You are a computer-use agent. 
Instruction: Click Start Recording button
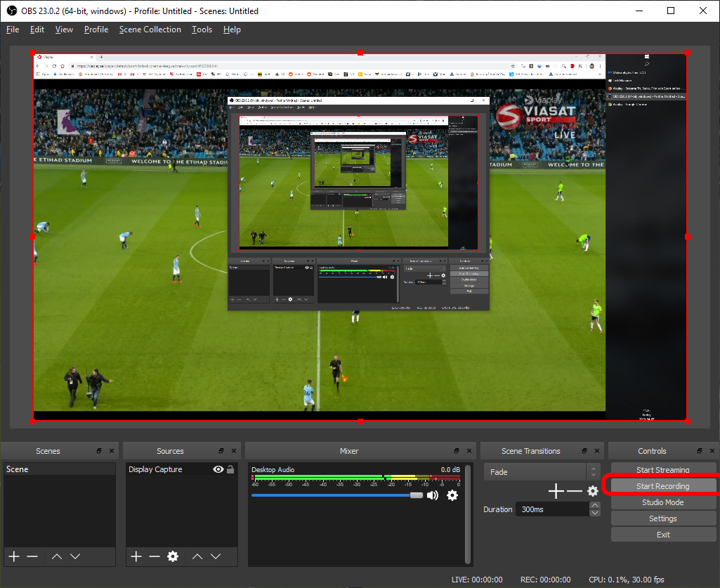pos(663,486)
